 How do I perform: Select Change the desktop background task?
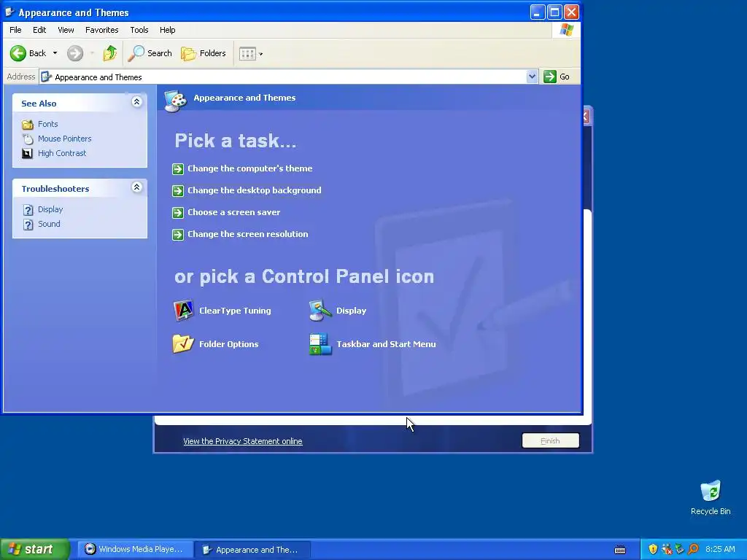[x=255, y=190]
